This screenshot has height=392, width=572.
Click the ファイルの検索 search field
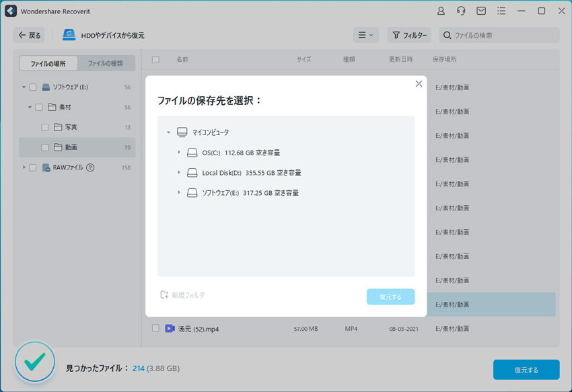pyautogui.click(x=499, y=35)
